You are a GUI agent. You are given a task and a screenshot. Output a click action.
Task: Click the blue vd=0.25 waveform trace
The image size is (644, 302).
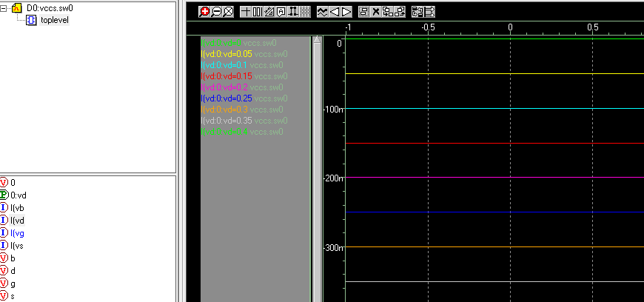(494, 212)
